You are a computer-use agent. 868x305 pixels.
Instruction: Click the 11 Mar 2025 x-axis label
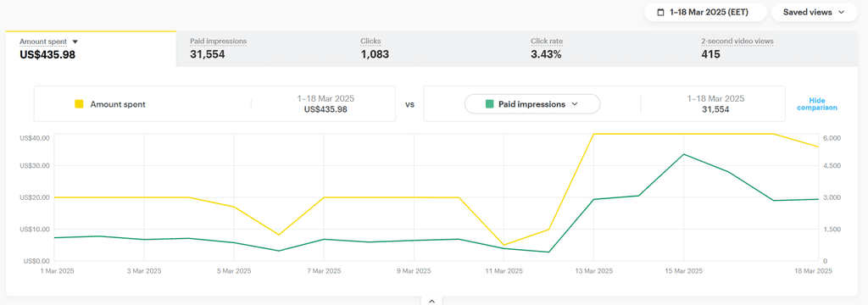(504, 271)
